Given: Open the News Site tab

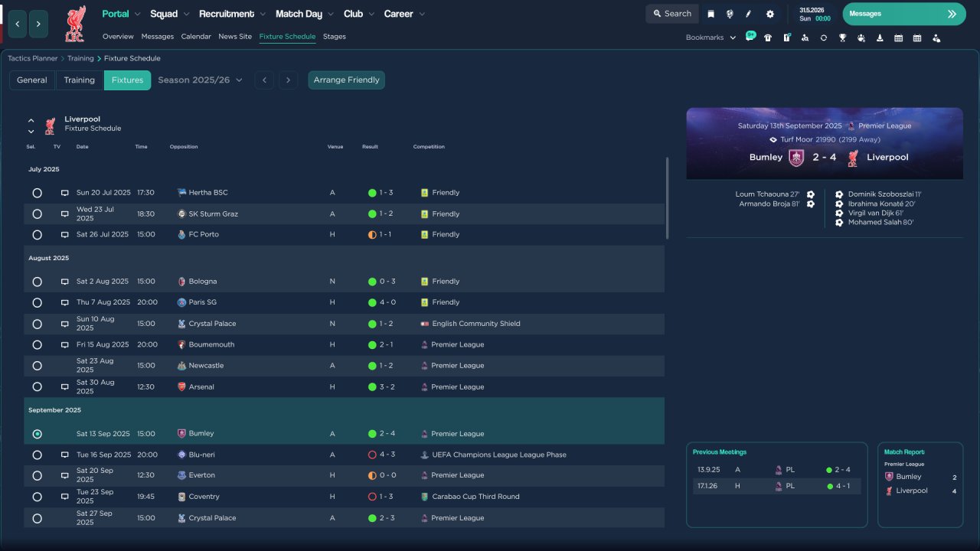Looking at the screenshot, I should (235, 37).
